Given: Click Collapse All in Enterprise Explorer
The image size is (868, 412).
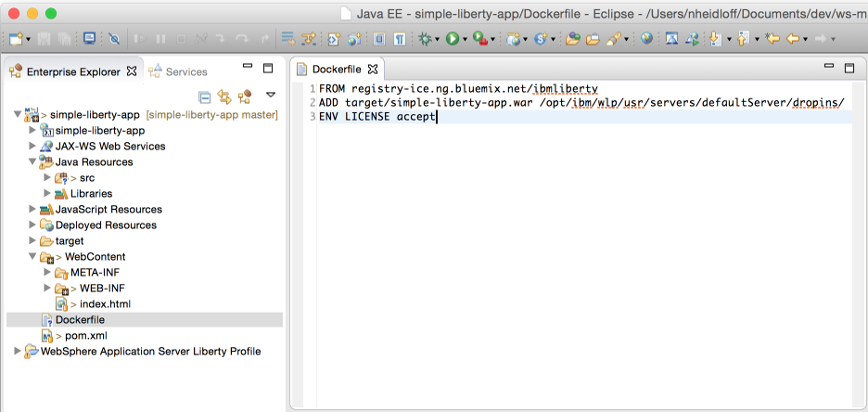Looking at the screenshot, I should tap(205, 97).
